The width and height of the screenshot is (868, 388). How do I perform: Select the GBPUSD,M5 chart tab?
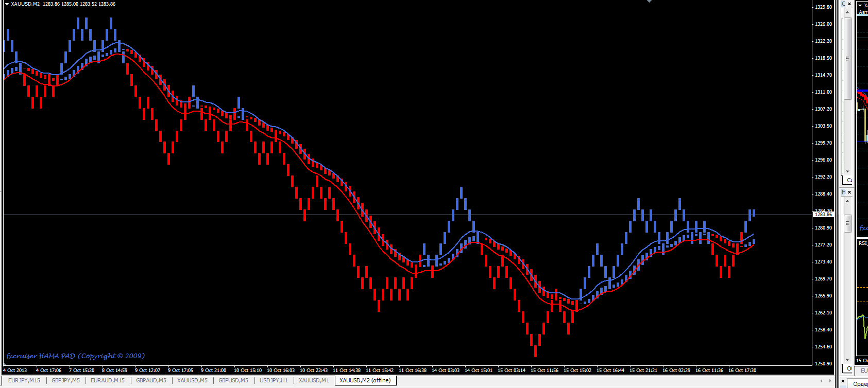[233, 380]
